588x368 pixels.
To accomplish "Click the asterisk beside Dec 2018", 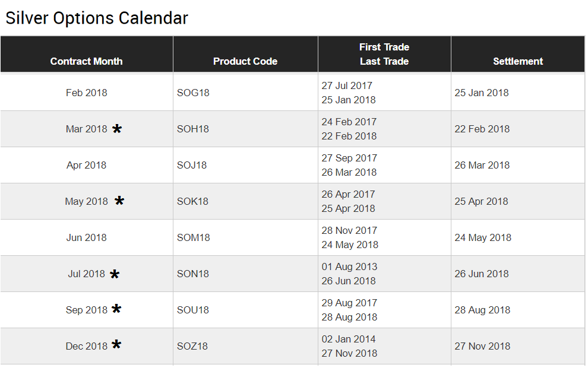I will 116,345.
